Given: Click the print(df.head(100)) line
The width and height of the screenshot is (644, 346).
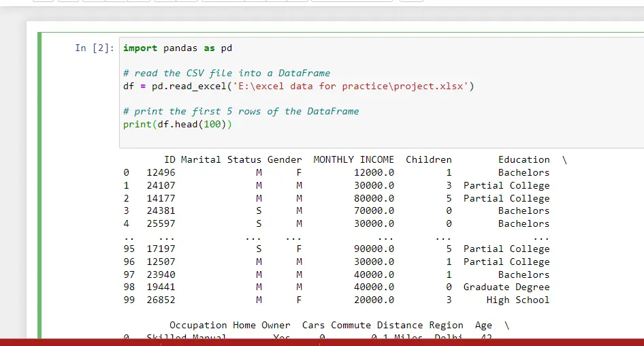Looking at the screenshot, I should (x=178, y=124).
